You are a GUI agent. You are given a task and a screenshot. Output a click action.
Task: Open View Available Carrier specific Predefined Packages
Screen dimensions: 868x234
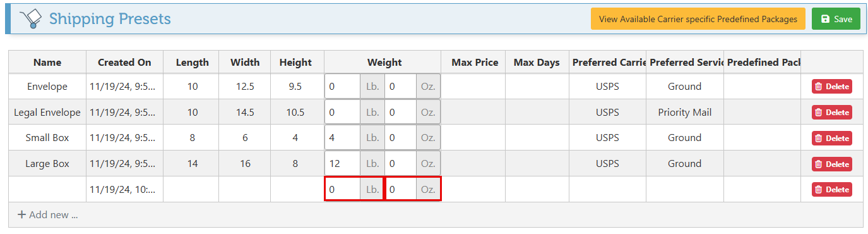coord(698,19)
